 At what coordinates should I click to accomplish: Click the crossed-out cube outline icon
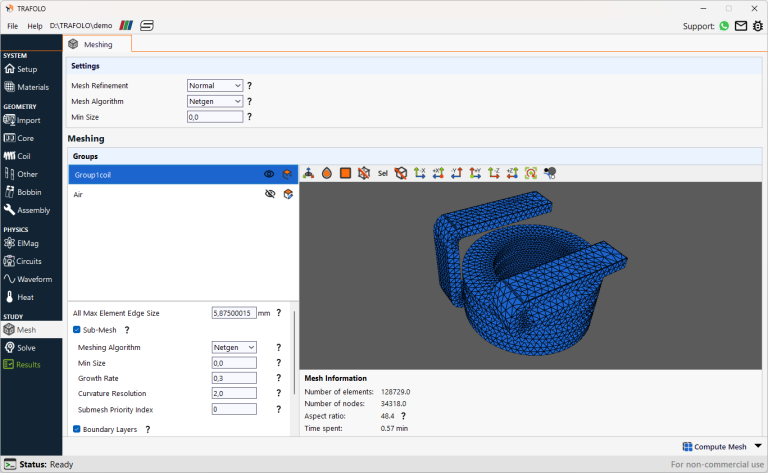401,173
